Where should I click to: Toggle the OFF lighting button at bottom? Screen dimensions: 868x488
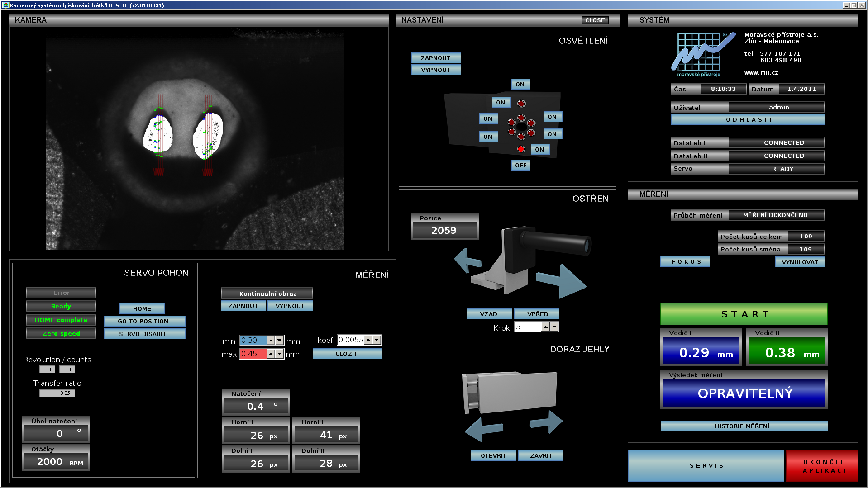click(x=520, y=166)
